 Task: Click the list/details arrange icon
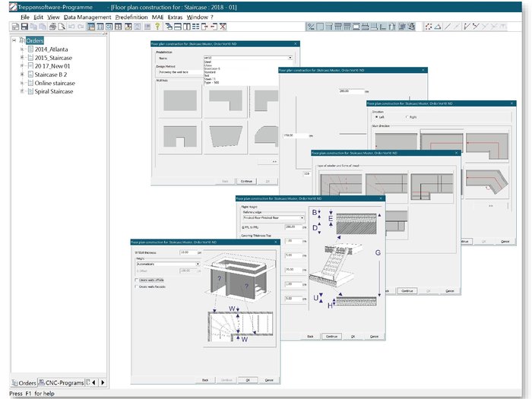pyautogui.click(x=196, y=27)
